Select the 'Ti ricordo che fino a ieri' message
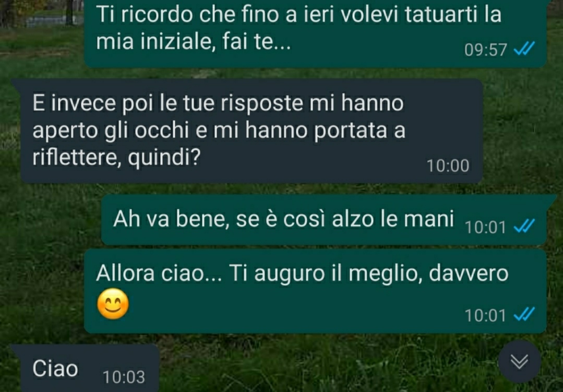Image resolution: width=563 pixels, height=392 pixels. 315,32
